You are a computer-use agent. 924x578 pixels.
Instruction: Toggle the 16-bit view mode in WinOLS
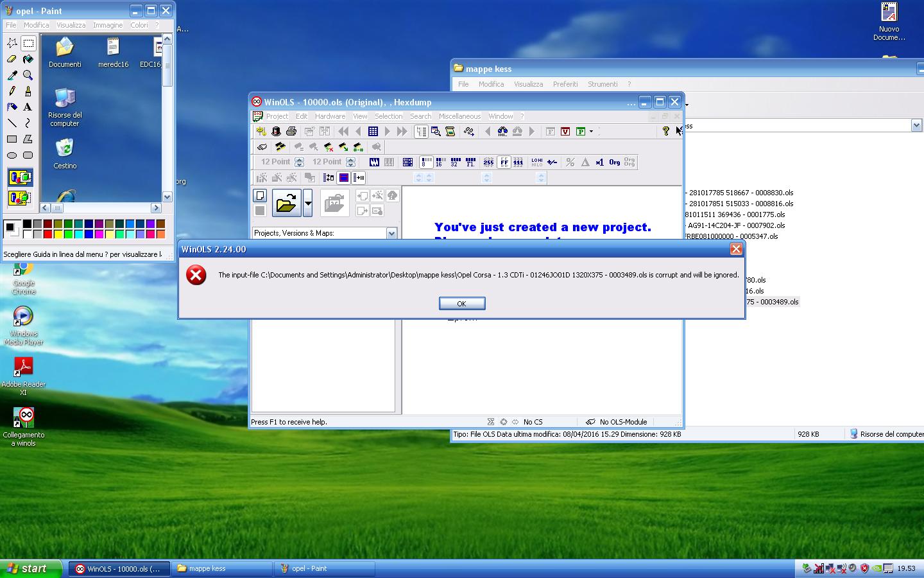[440, 162]
